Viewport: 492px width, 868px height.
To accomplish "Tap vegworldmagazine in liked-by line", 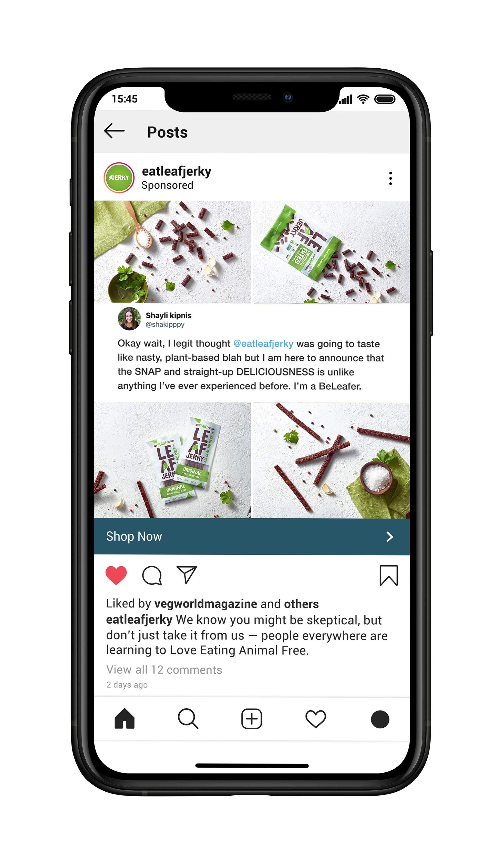I will [x=206, y=603].
